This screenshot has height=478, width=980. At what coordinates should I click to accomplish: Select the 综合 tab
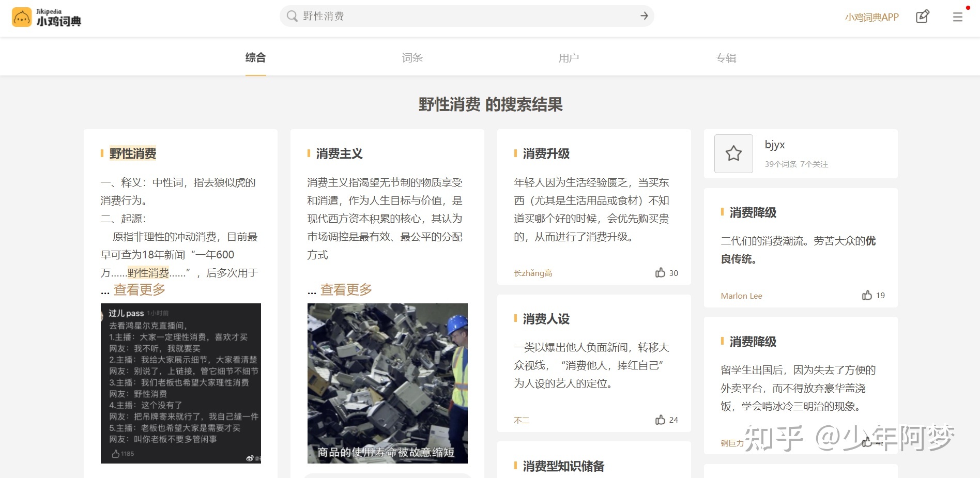[255, 58]
